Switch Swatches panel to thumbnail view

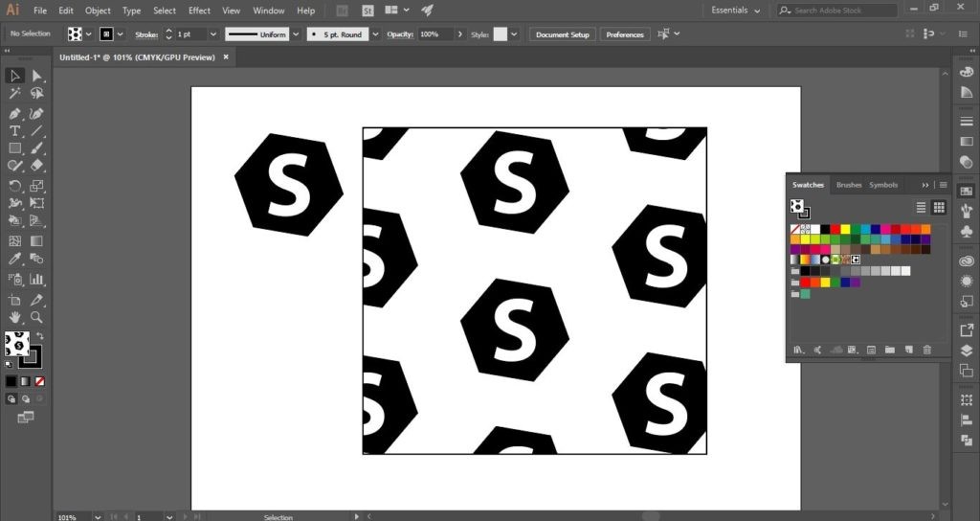tap(939, 207)
